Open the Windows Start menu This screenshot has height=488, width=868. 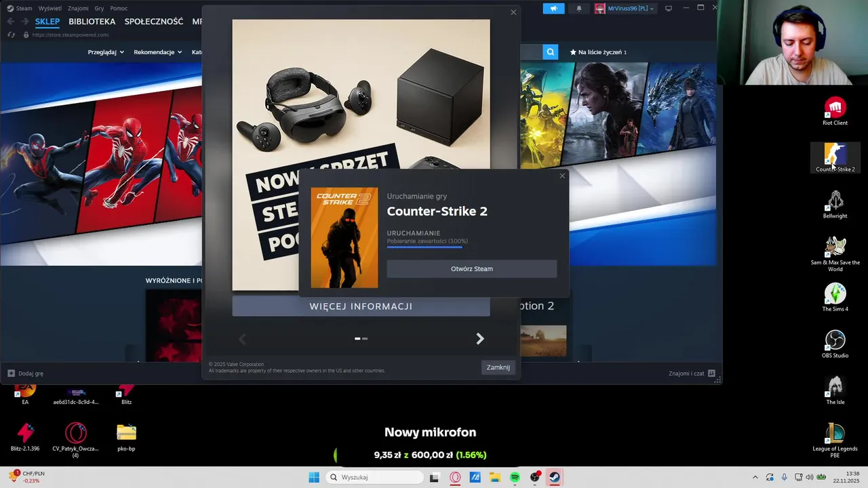click(314, 477)
